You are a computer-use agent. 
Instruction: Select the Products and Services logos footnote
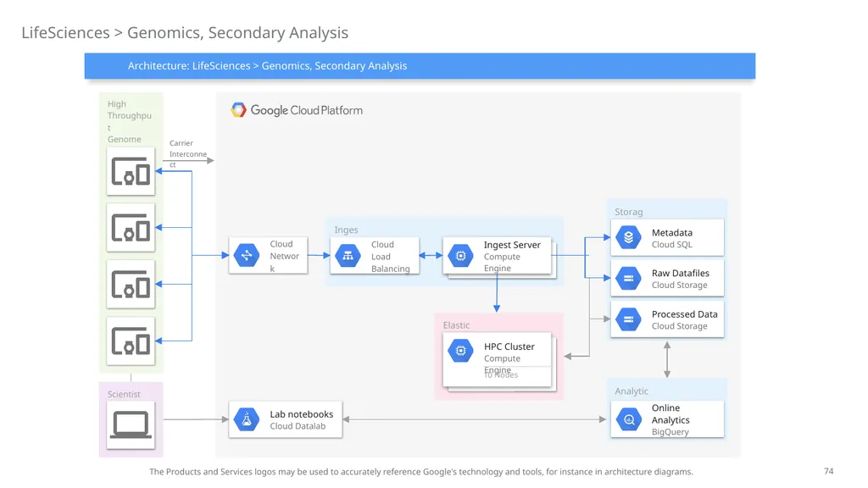point(421,471)
